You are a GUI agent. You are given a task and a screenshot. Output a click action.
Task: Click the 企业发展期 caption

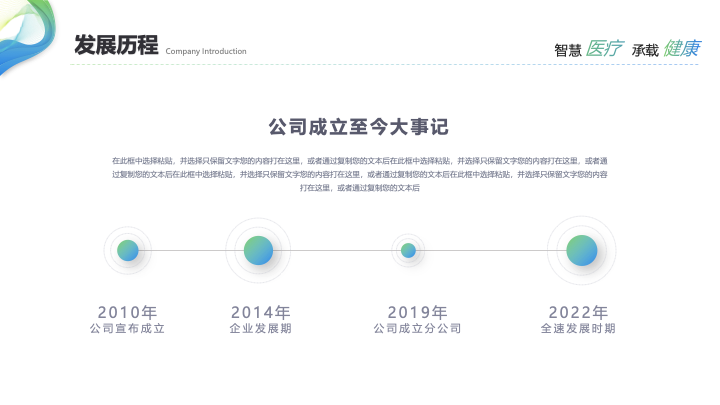260,329
